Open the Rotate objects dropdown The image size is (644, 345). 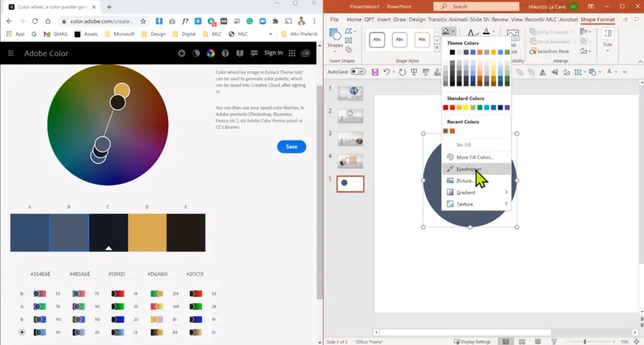point(586,51)
